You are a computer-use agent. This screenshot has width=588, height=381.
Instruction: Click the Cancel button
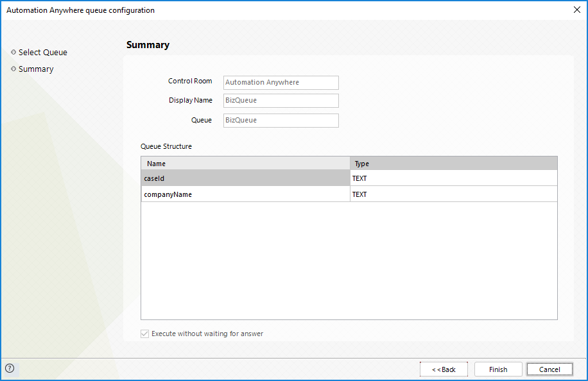point(549,369)
